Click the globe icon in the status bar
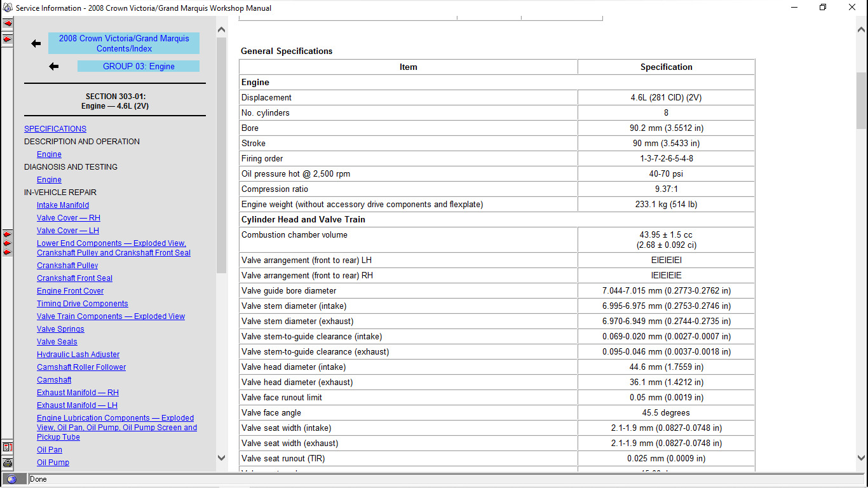 click(x=11, y=479)
